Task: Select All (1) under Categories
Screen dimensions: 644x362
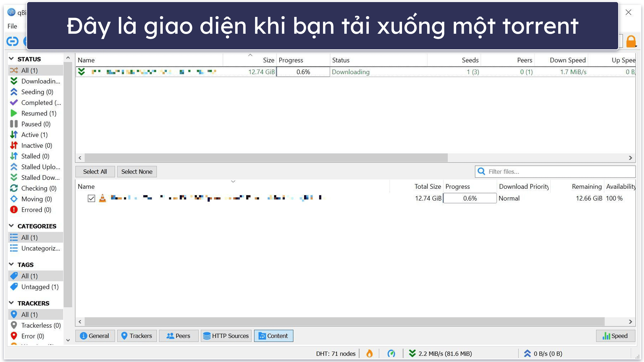Action: (x=36, y=237)
